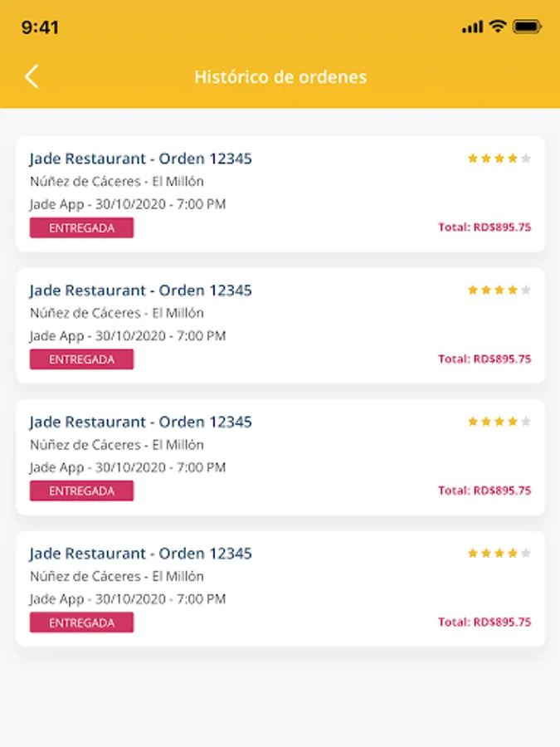Open the second Jade Restaurant - Orden 12345 title
The width and height of the screenshot is (560, 747).
pyautogui.click(x=141, y=290)
